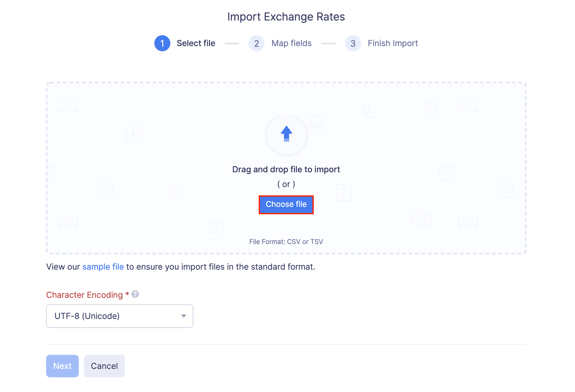Select step 1 circle icon
The height and width of the screenshot is (392, 575).
[162, 43]
